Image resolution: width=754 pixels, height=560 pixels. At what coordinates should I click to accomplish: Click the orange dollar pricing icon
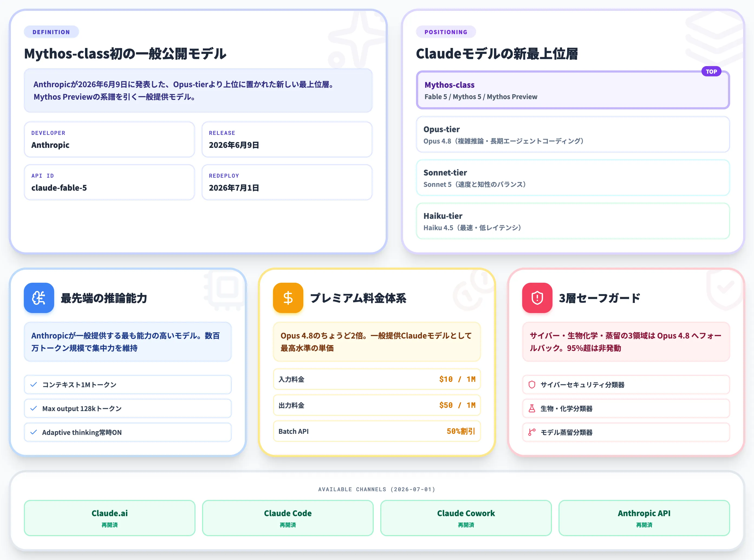[x=288, y=298]
